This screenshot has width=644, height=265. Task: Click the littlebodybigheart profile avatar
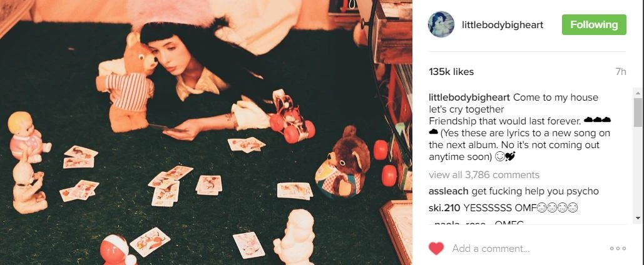[441, 24]
